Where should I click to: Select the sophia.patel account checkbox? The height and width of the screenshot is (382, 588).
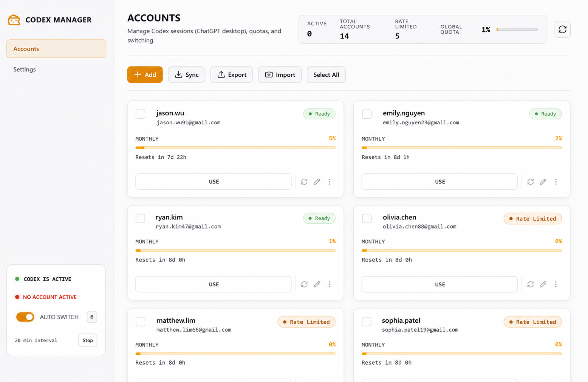coord(367,322)
